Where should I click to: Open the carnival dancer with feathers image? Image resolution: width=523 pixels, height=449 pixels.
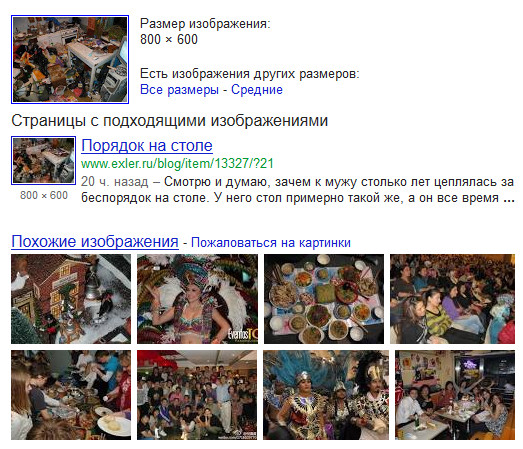[197, 299]
